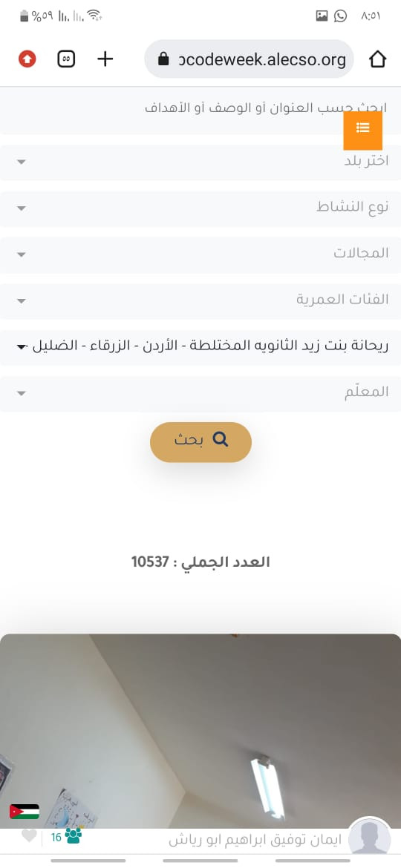Image resolution: width=401 pixels, height=868 pixels.
Task: Expand the المعلّم teacher dropdown
Action: (x=200, y=393)
